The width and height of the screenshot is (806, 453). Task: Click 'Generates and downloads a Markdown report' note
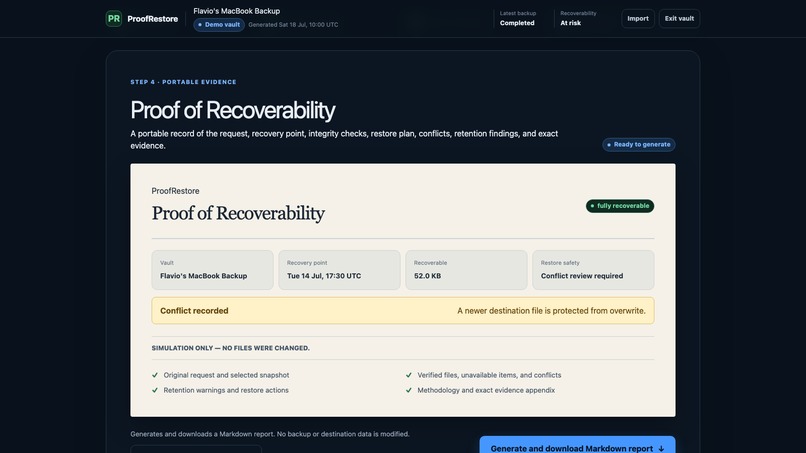coord(270,434)
